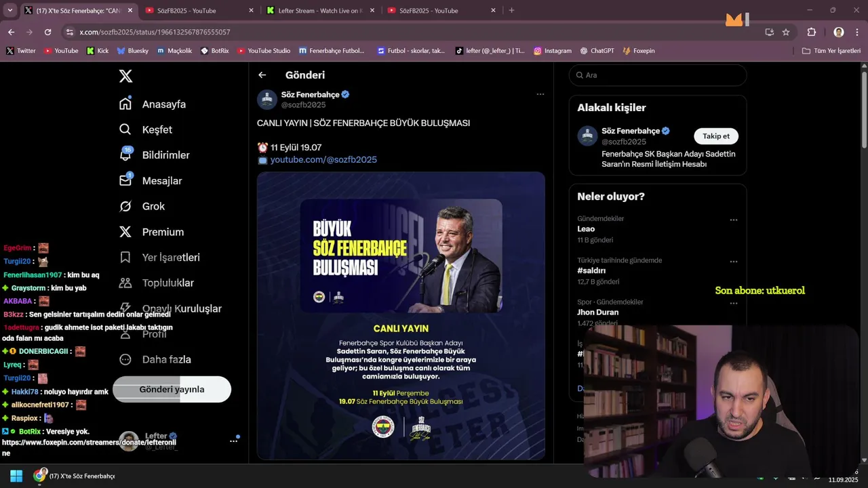Click Takip et button

[716, 136]
